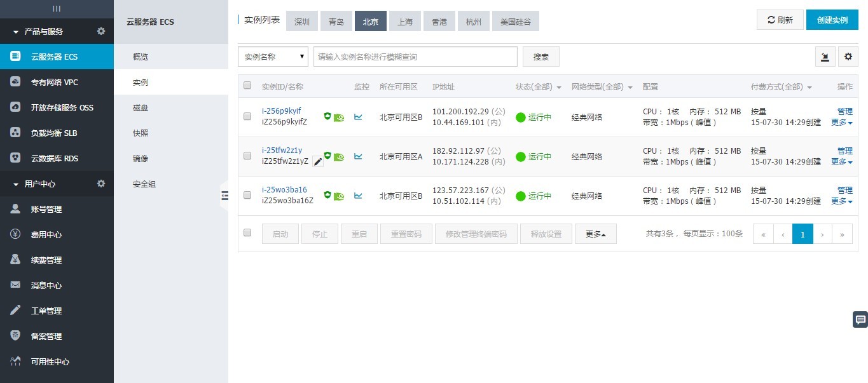Image resolution: width=868 pixels, height=383 pixels.
Task: Open the 管理 link for i-25tfw2z1y
Action: pyautogui.click(x=844, y=151)
